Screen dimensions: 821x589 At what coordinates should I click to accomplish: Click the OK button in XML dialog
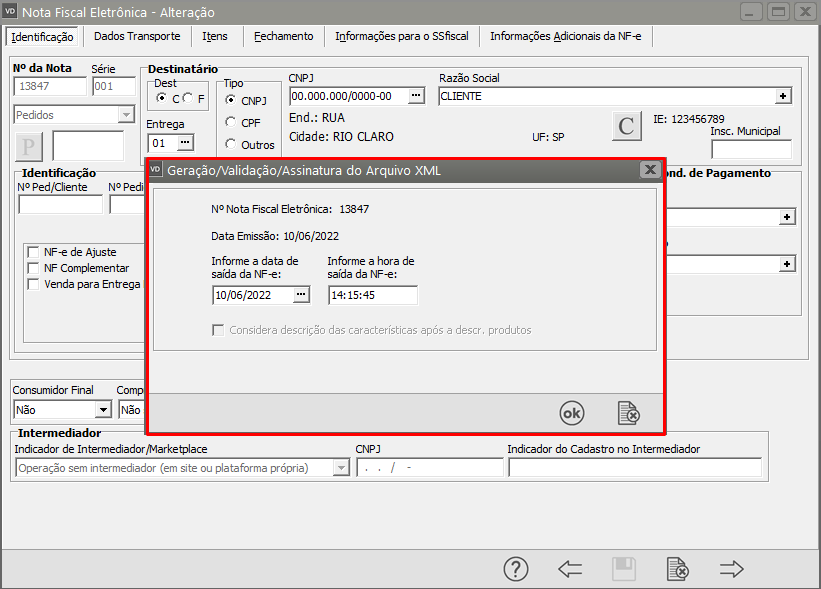[571, 412]
